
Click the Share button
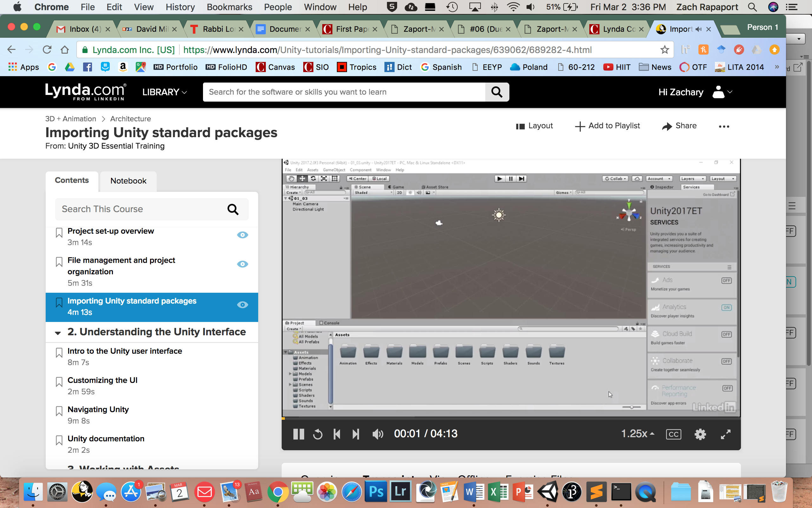click(679, 126)
